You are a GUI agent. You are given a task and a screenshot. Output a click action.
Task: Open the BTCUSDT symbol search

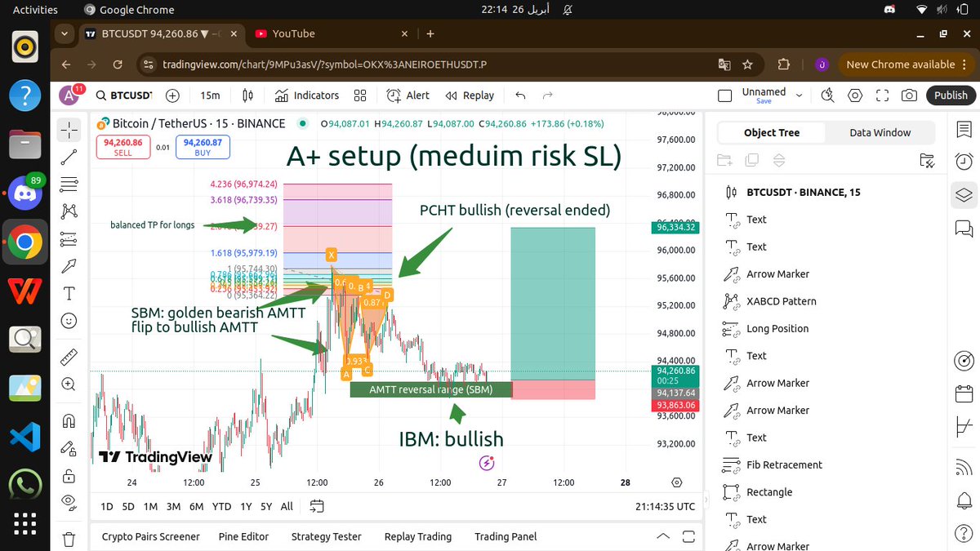coord(124,96)
